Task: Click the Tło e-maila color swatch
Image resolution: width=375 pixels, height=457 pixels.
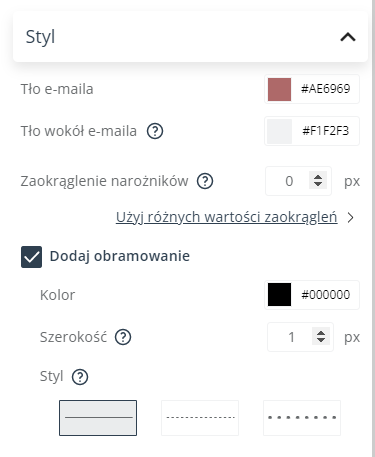Action: [279, 89]
